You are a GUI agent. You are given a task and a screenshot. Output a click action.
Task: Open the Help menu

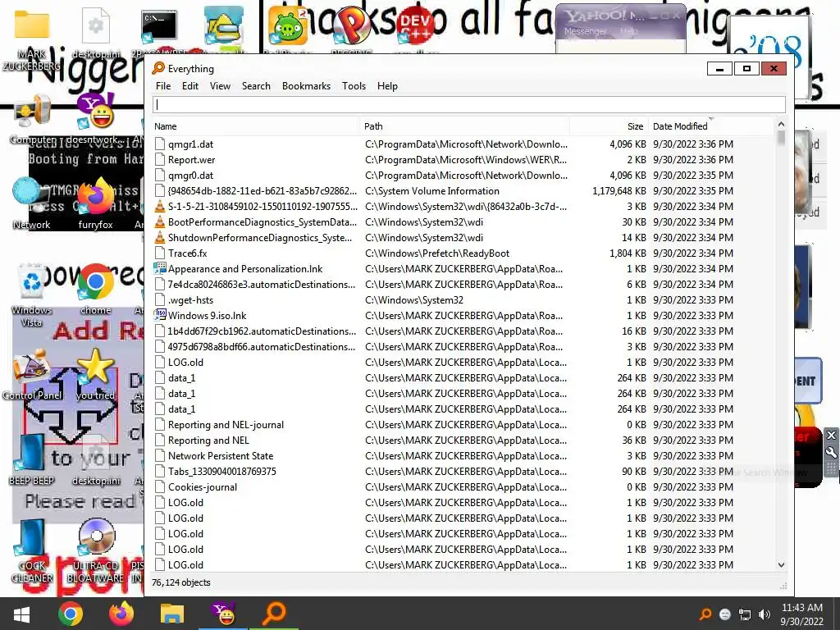pyautogui.click(x=387, y=86)
